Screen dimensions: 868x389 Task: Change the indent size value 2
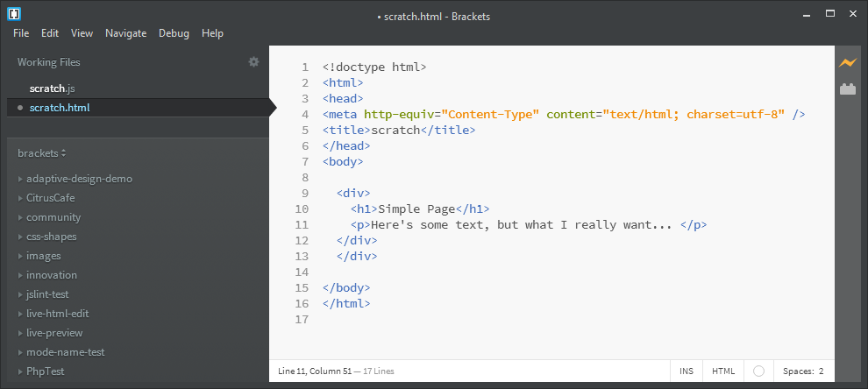coord(822,371)
